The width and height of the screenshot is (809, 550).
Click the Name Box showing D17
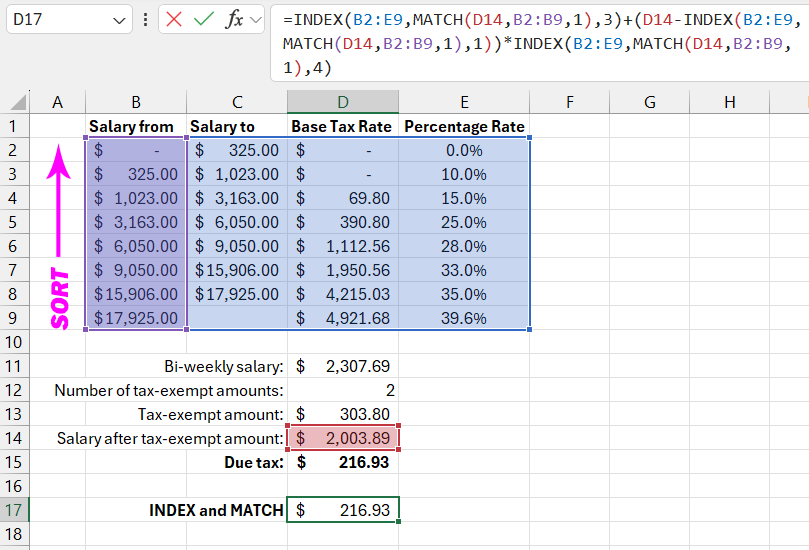coord(69,20)
